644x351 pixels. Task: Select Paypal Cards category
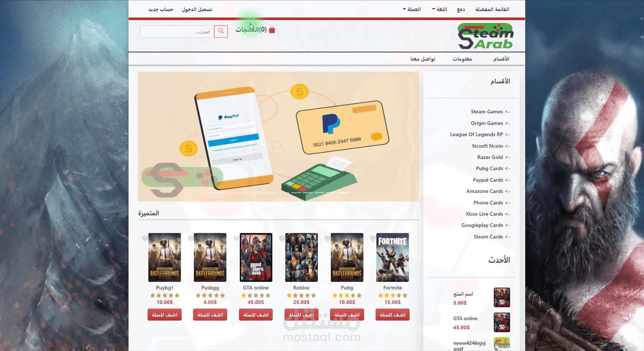tap(491, 180)
